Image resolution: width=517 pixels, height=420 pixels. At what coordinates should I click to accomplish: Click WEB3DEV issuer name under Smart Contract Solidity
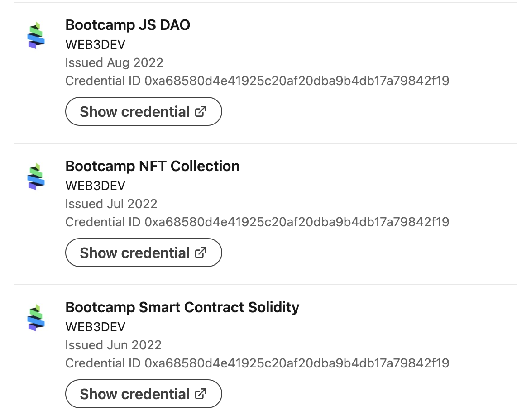[95, 327]
